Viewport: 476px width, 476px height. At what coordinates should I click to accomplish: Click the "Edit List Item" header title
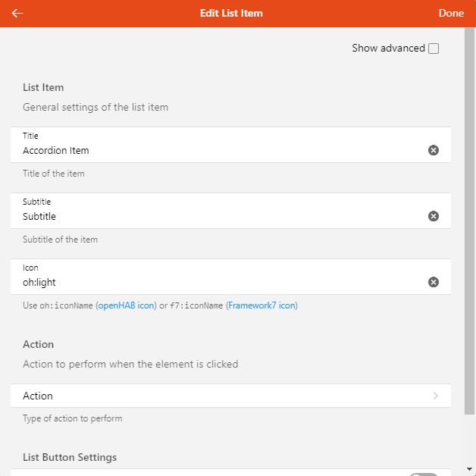pyautogui.click(x=231, y=14)
